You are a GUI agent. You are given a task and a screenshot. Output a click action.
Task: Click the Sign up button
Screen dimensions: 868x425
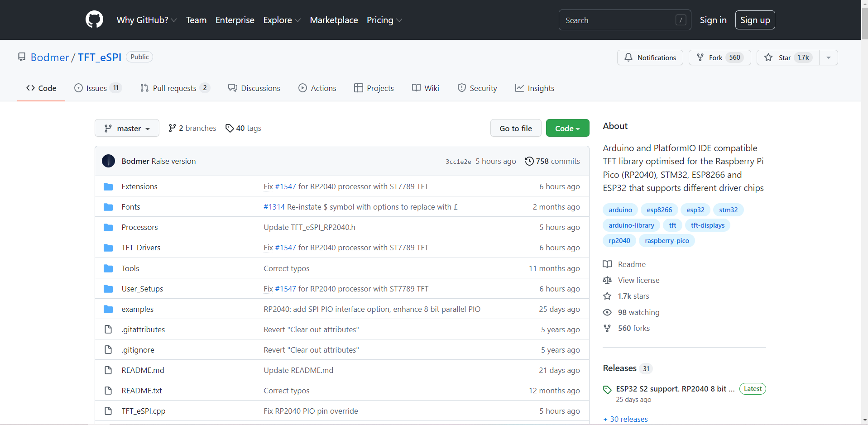[x=755, y=20]
